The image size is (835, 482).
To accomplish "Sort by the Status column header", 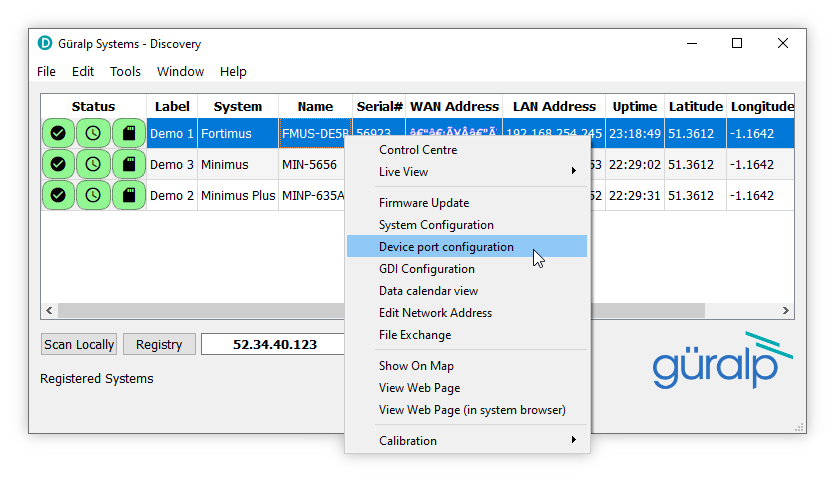I will coord(93,107).
